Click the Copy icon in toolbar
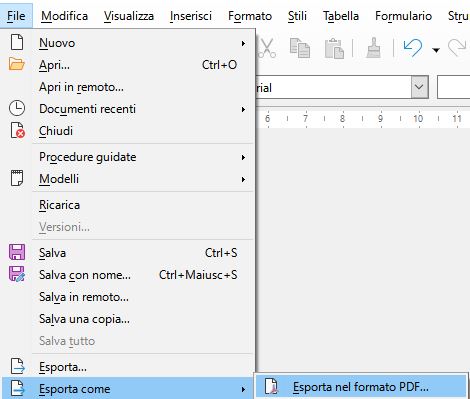The image size is (470, 399). tap(300, 48)
